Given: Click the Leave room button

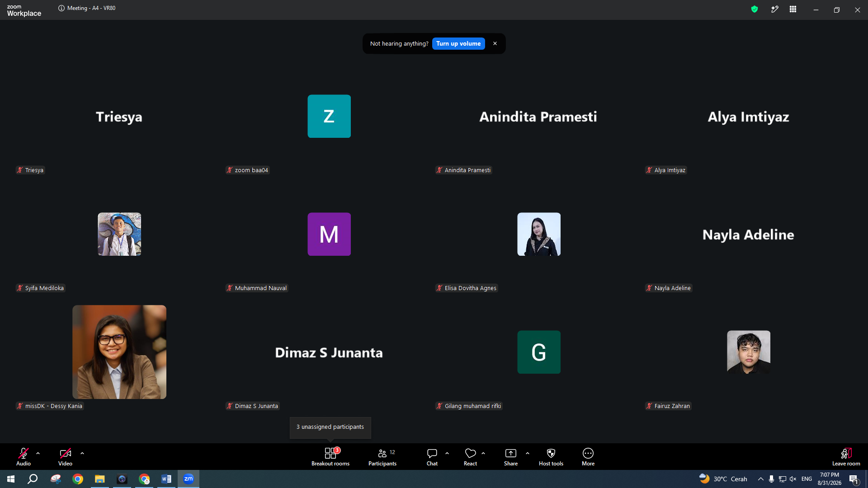Looking at the screenshot, I should [846, 456].
